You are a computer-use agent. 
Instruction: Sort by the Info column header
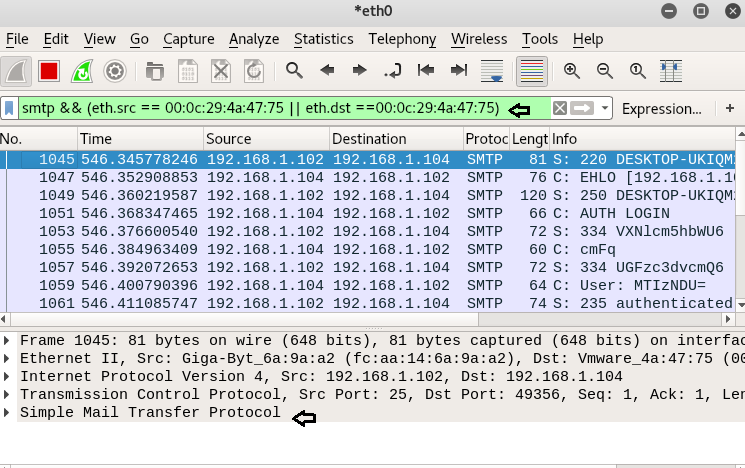[642, 139]
